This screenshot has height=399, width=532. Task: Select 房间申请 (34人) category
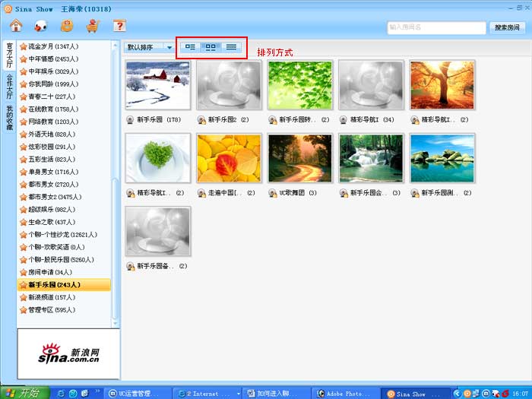(x=64, y=272)
